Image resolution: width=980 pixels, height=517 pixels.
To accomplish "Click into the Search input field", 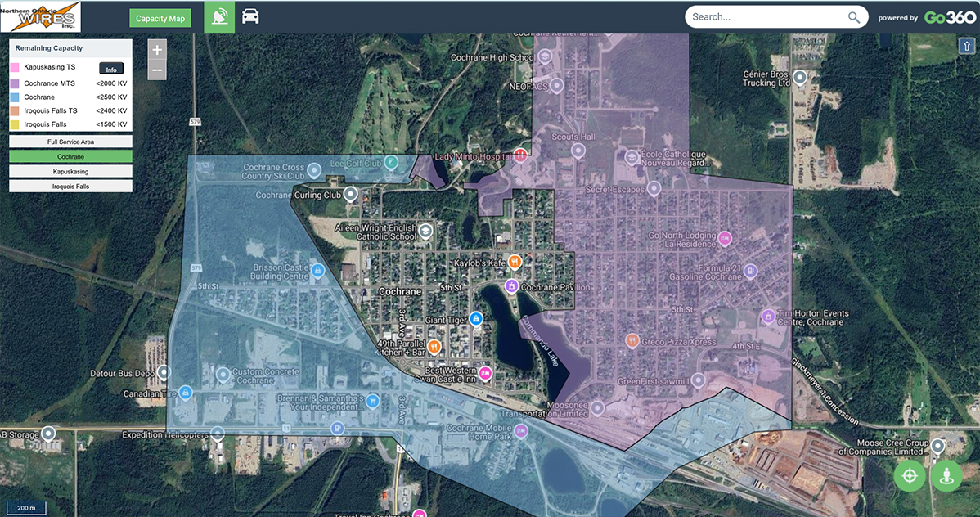I will [765, 17].
